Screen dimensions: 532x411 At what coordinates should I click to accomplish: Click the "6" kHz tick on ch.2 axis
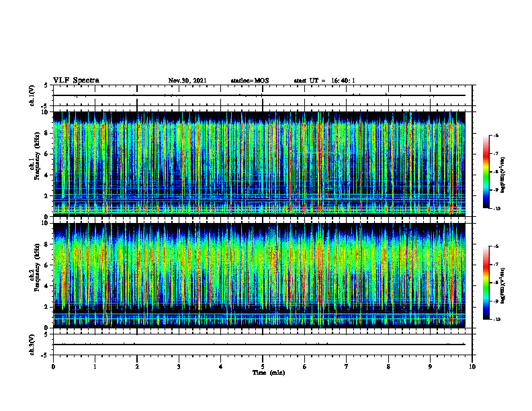[x=46, y=265]
